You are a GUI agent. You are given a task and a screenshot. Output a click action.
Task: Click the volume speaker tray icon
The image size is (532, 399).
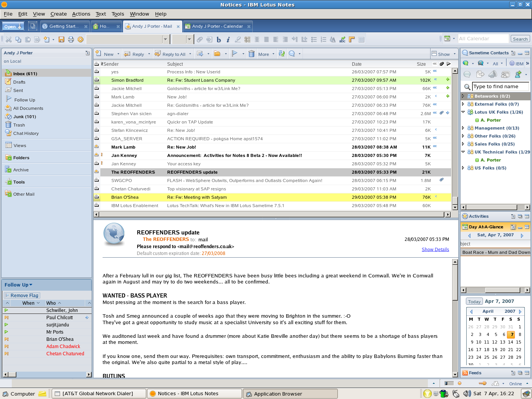[x=467, y=394]
